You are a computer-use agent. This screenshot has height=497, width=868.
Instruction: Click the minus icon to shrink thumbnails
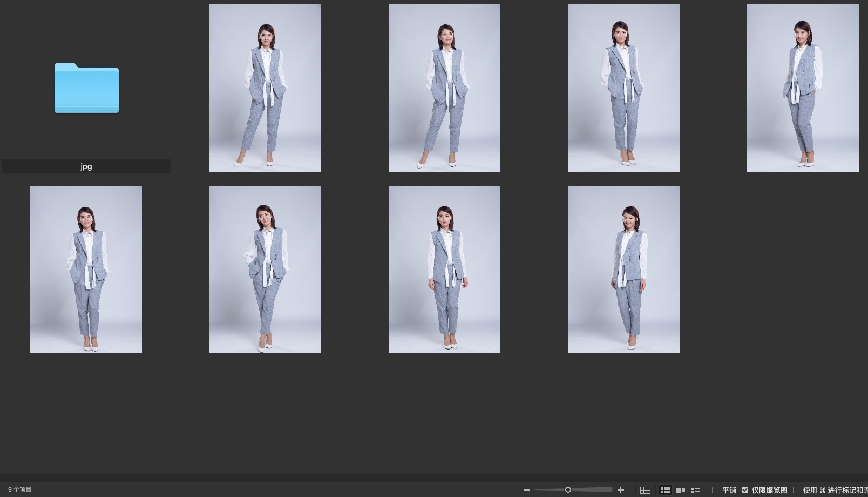pos(527,490)
